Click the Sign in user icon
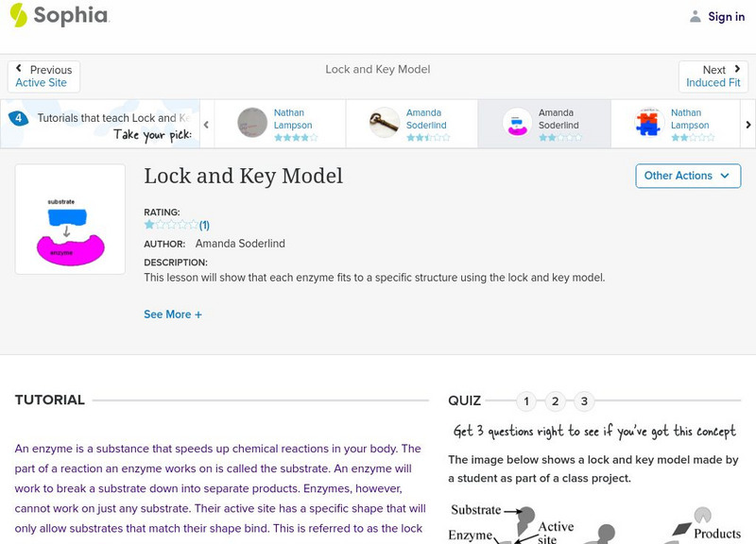Screen dimensions: 756x544 coord(696,16)
